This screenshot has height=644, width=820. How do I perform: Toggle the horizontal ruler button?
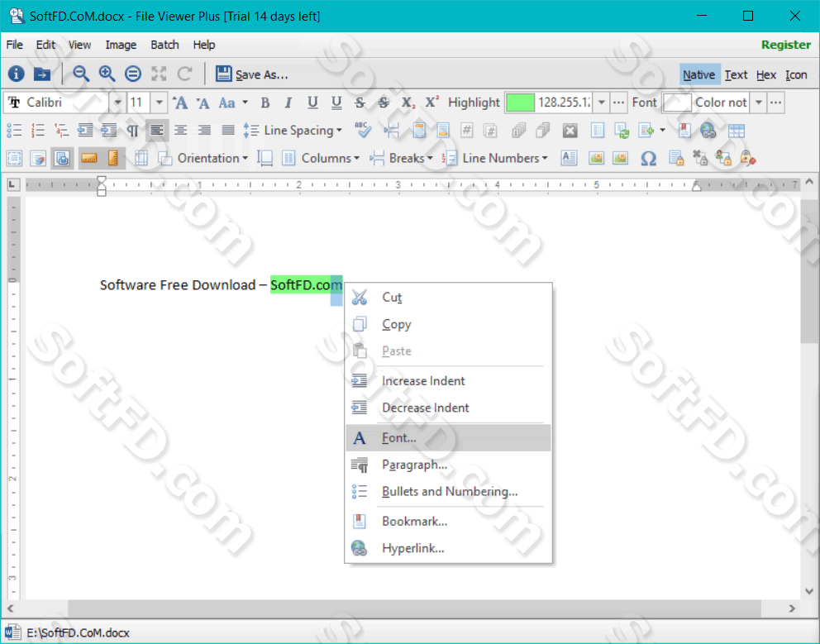(89, 158)
